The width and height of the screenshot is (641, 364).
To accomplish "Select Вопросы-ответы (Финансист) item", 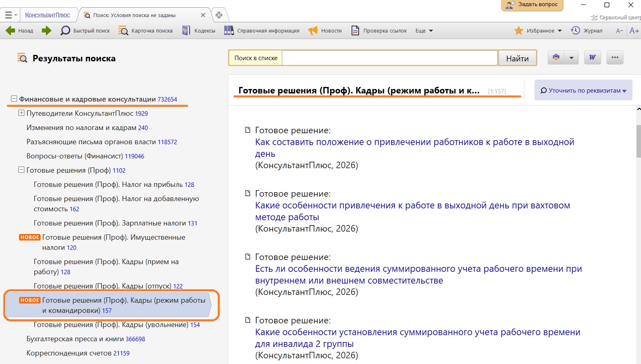I will [x=85, y=156].
